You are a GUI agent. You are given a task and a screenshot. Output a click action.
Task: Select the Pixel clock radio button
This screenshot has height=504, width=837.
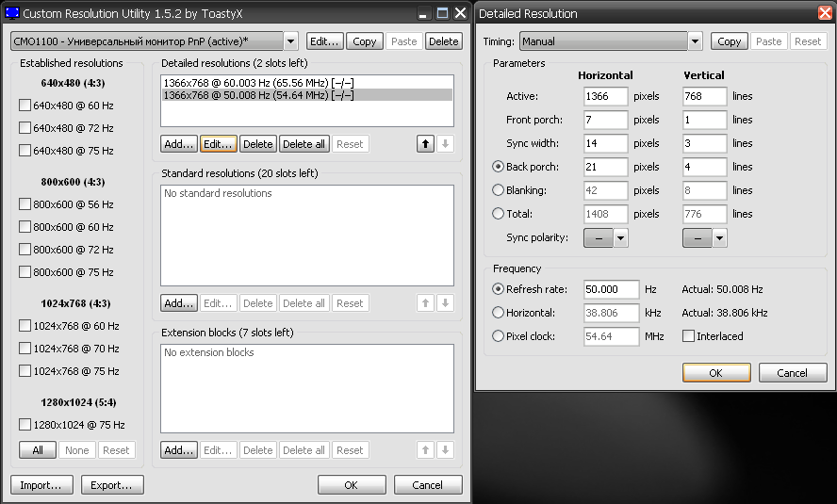coord(499,336)
